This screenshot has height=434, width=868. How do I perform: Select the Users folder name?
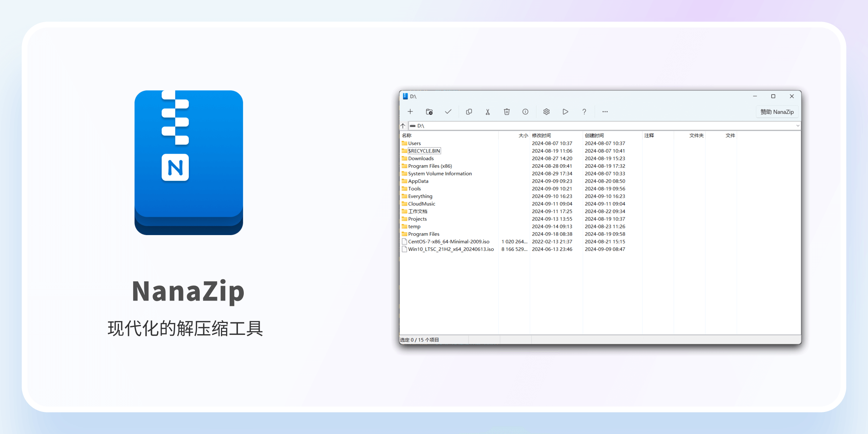[x=414, y=144]
